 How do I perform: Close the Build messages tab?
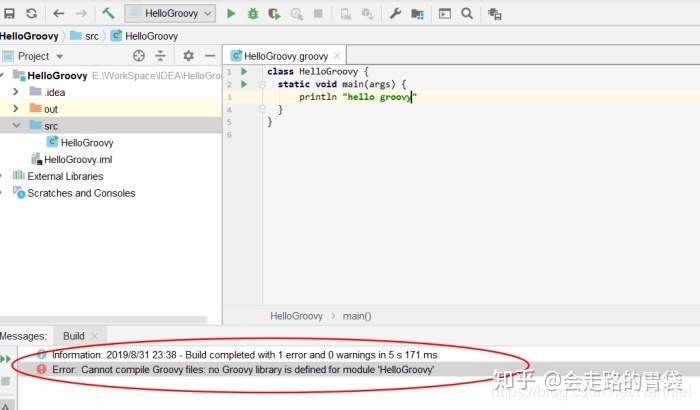(x=94, y=336)
